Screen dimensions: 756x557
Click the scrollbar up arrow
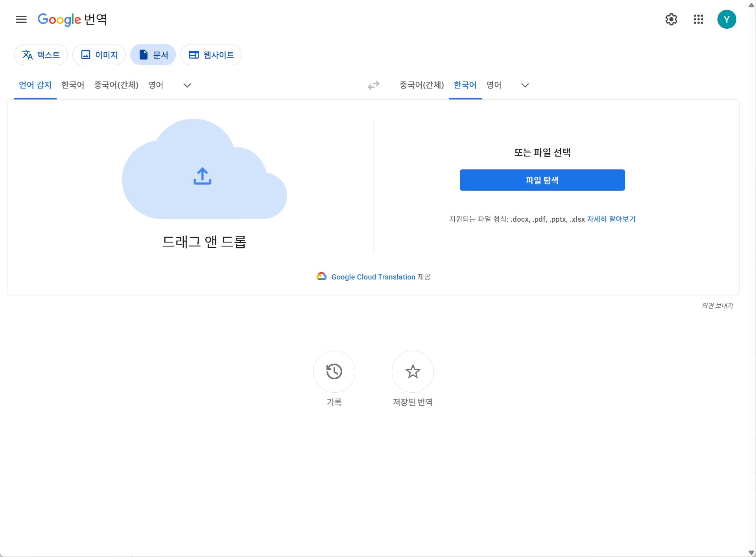[751, 5]
